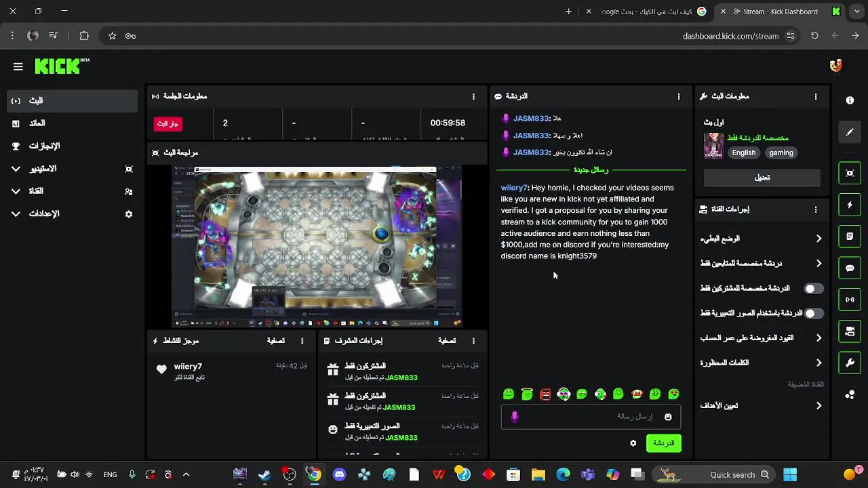
Task: Toggle the stream preview widget icon
Action: [850, 173]
